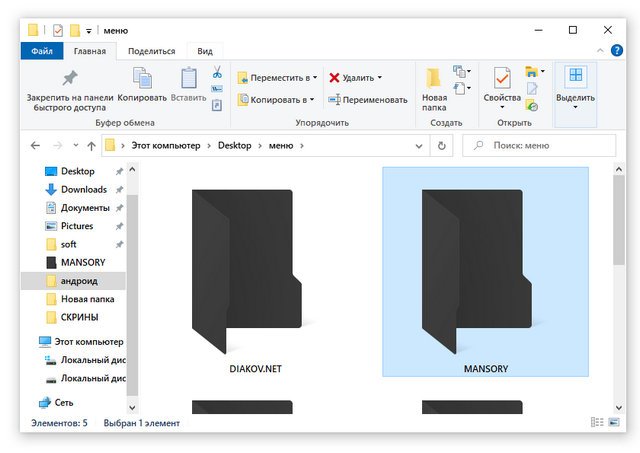
Task: Click the Refresh button in address bar
Action: point(442,146)
